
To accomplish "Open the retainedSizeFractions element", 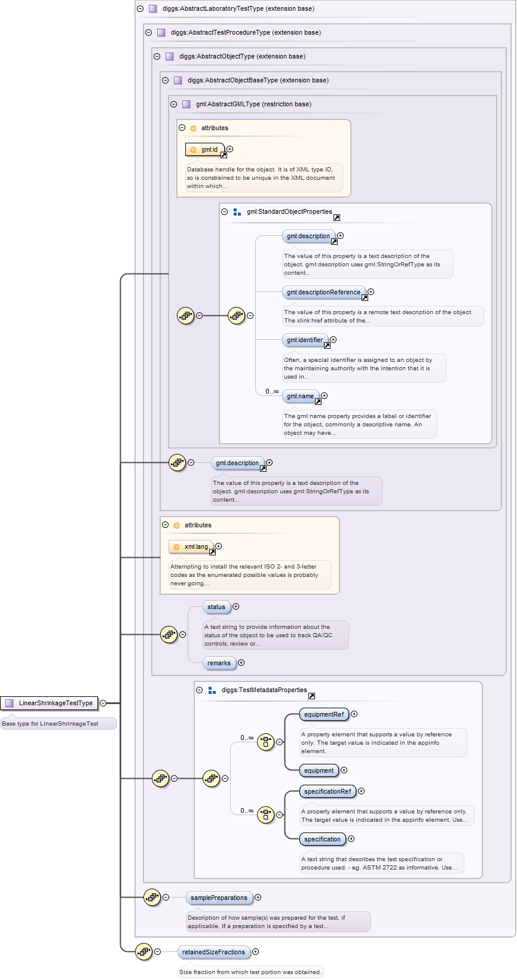I will tap(213, 952).
